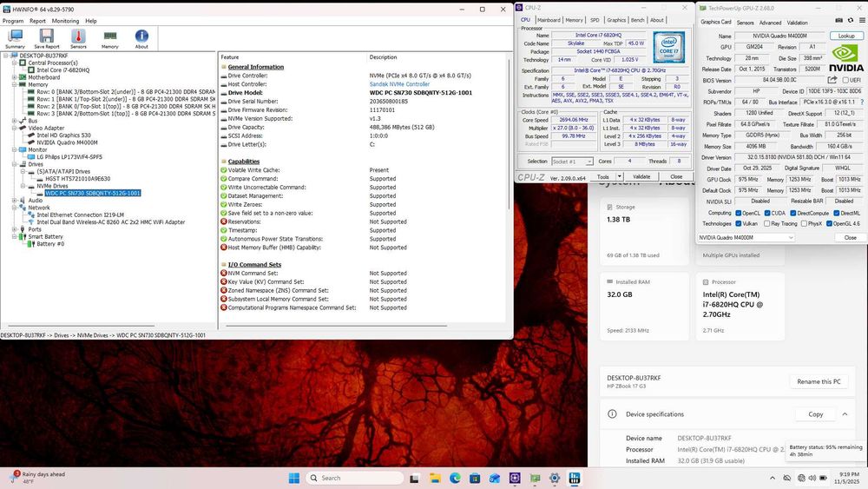Image resolution: width=868 pixels, height=489 pixels.
Task: Click the BIOS share/export icon in GPU-Z
Action: 832,80
